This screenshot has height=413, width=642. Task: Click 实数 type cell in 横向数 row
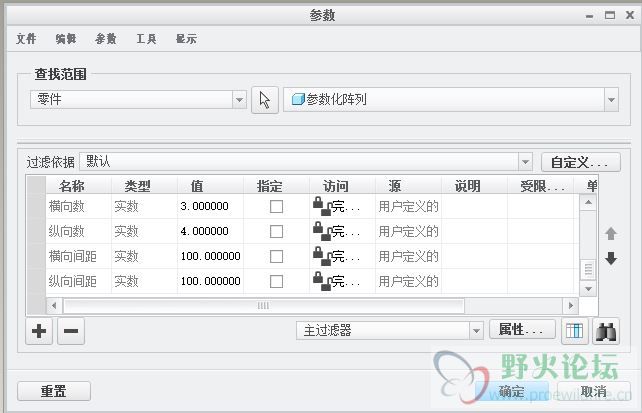click(145, 206)
